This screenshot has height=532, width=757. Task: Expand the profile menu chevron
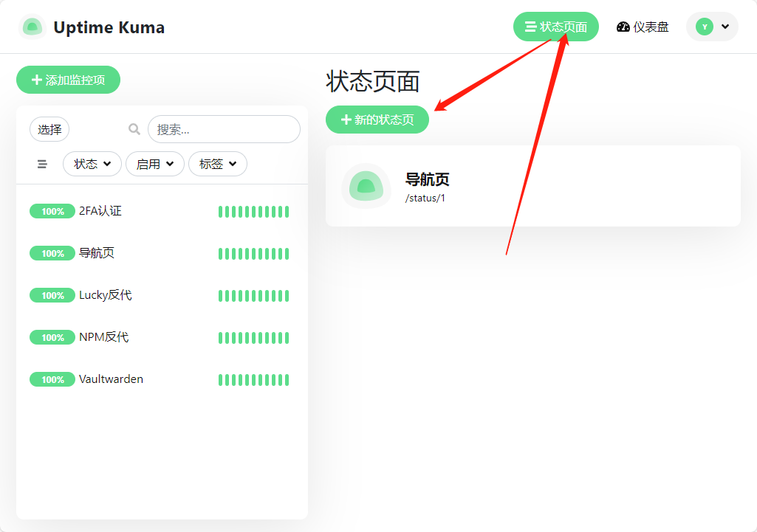click(x=725, y=27)
